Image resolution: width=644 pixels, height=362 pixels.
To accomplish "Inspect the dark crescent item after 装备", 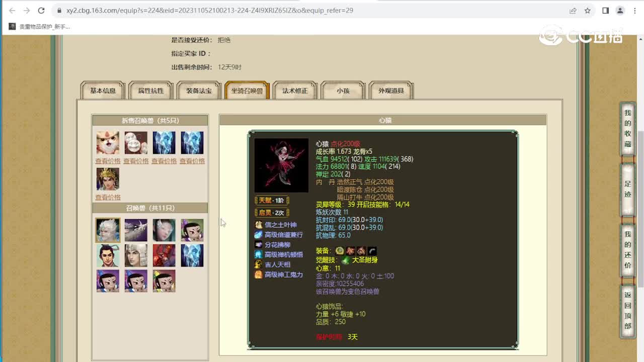I will pos(372,250).
